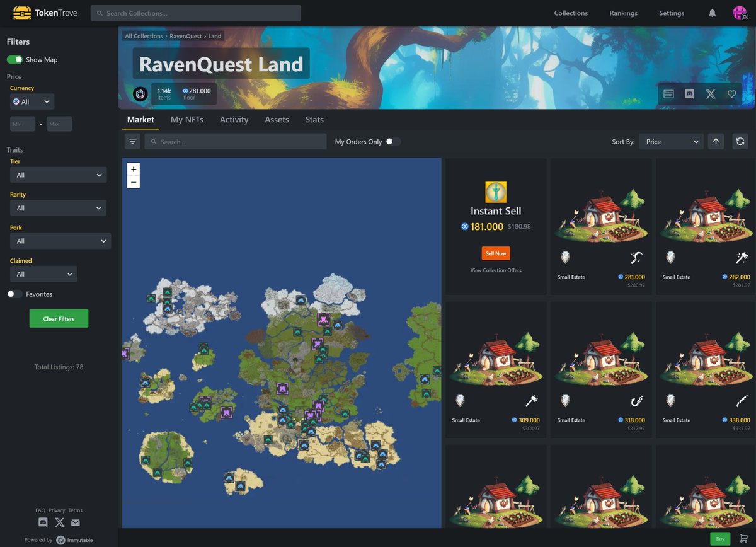Open the user avatar menu
Viewport: 756px width, 547px height.
click(740, 13)
